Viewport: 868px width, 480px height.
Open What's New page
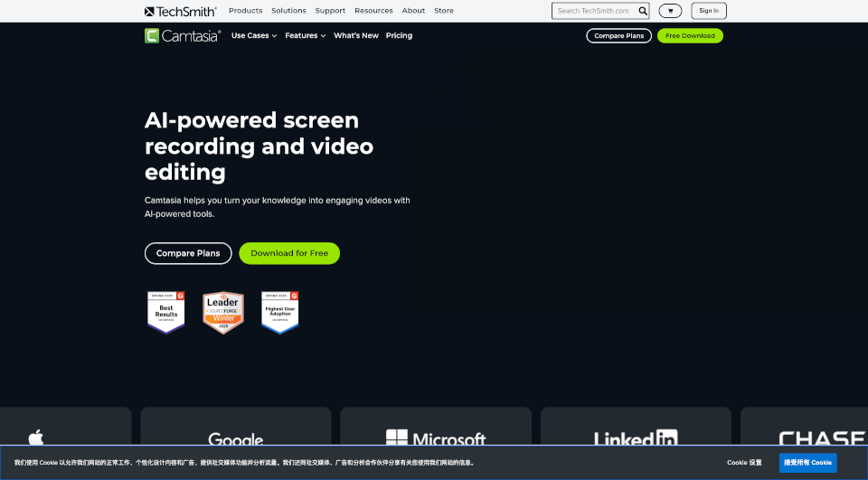click(356, 35)
